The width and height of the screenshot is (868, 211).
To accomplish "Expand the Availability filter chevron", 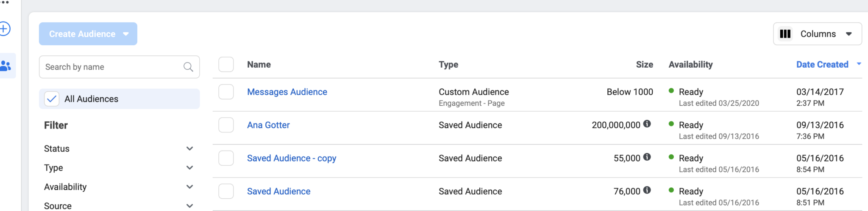I will [189, 187].
